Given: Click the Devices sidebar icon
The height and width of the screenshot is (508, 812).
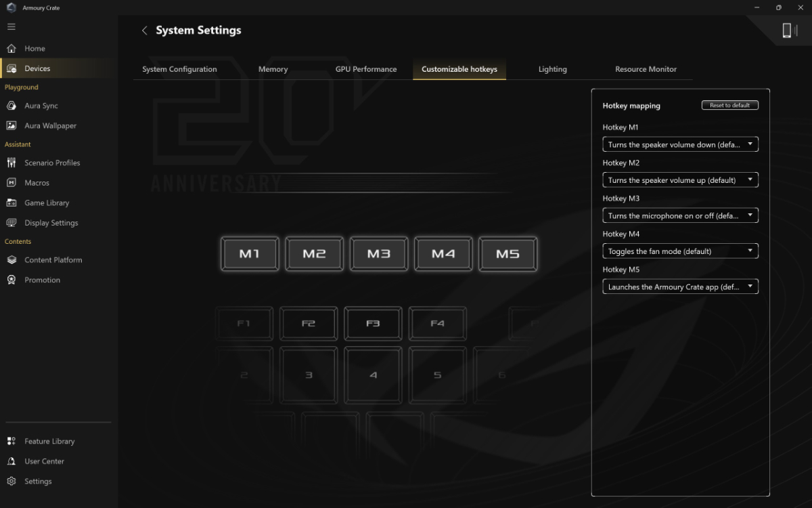Looking at the screenshot, I should click(12, 68).
